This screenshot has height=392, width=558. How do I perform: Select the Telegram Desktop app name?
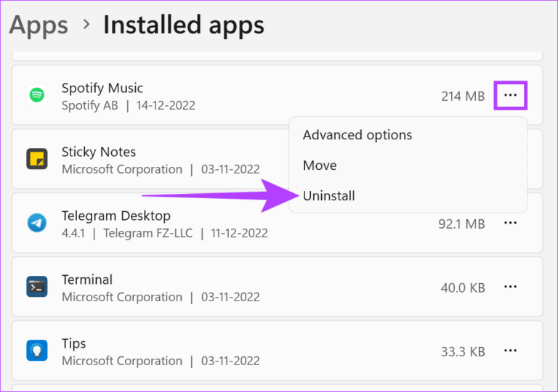(116, 216)
